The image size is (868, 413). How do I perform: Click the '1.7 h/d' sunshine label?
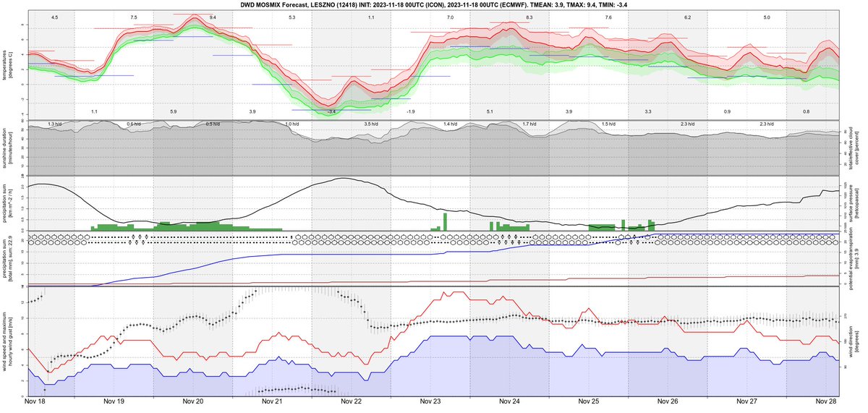(529, 124)
